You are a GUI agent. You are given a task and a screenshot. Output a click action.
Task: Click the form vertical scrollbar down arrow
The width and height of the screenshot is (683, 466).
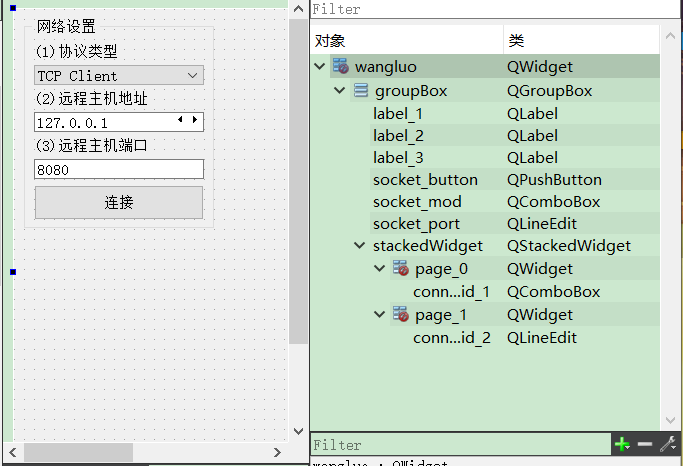(x=298, y=431)
